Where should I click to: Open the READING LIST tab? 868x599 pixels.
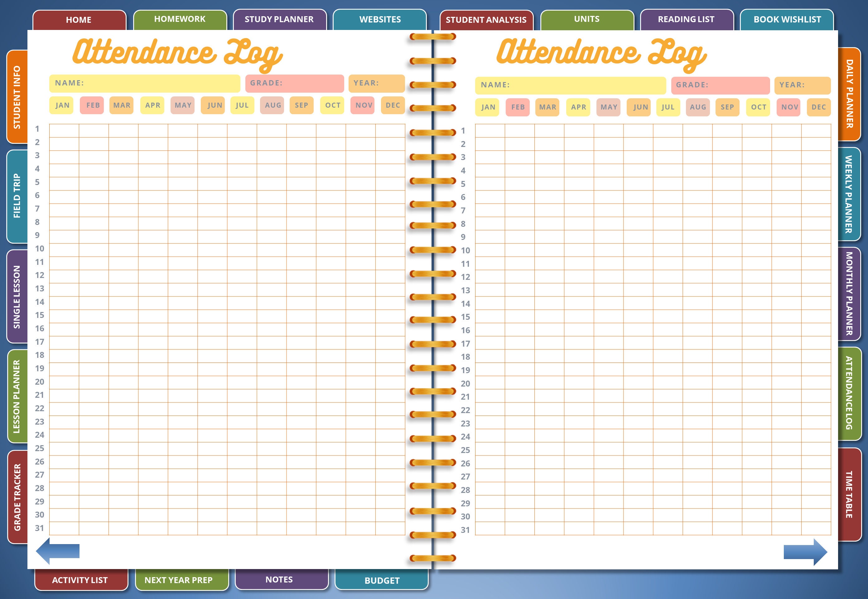[687, 20]
